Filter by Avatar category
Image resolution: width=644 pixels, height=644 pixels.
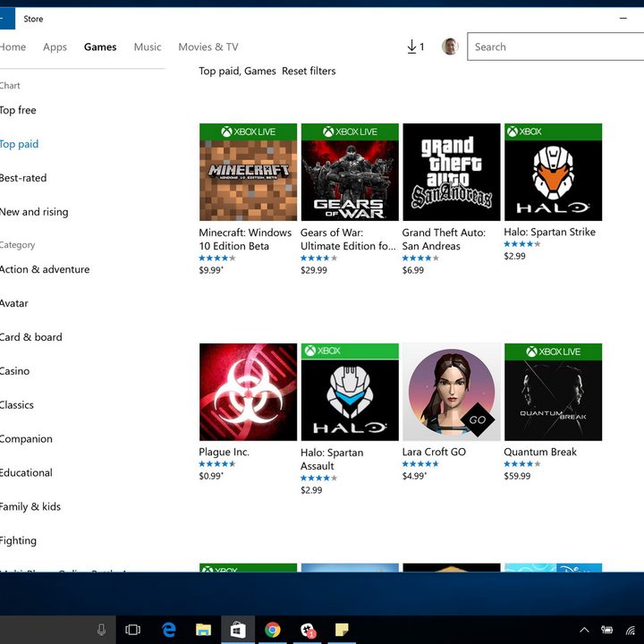click(x=13, y=303)
